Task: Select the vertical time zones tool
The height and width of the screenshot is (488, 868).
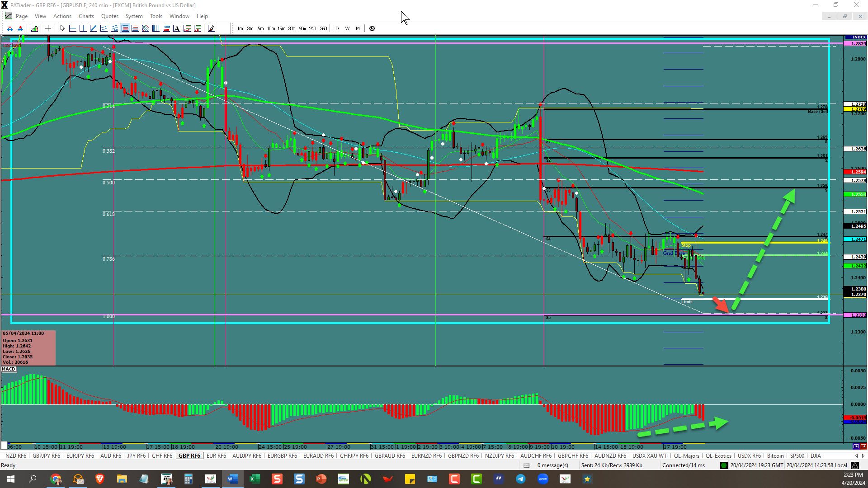Action: 156,28
